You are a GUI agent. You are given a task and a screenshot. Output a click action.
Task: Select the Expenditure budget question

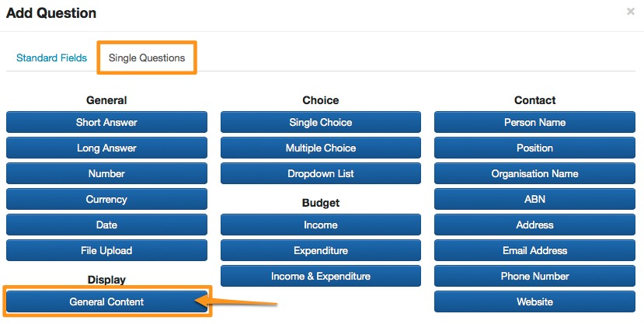(320, 250)
